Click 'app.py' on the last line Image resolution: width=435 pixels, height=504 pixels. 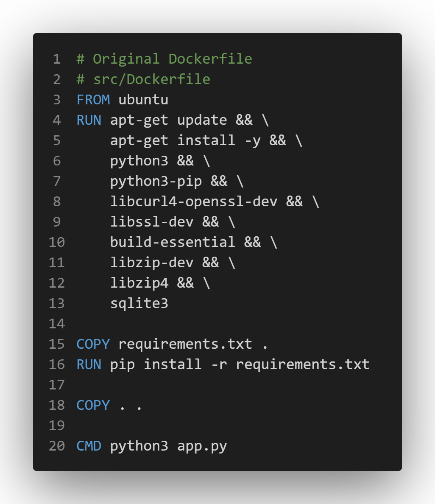click(x=202, y=446)
